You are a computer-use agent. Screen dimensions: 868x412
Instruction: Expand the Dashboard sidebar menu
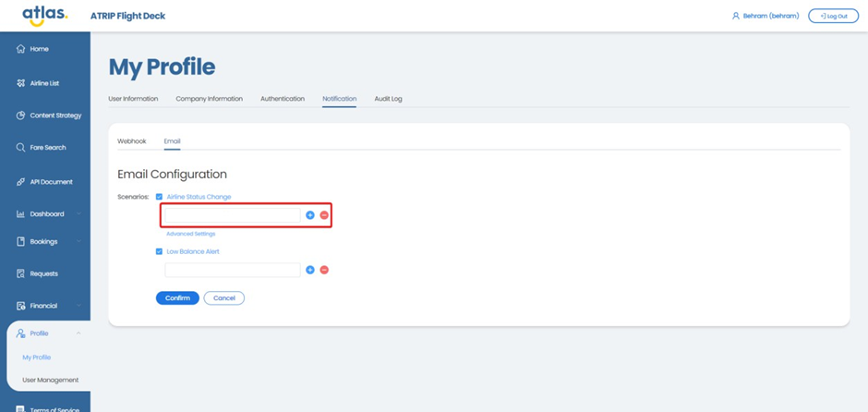pyautogui.click(x=46, y=214)
